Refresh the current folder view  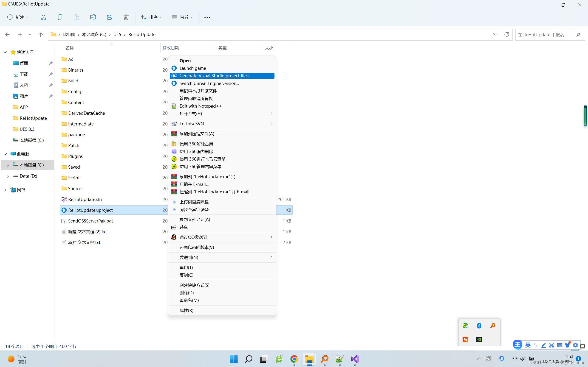point(507,34)
